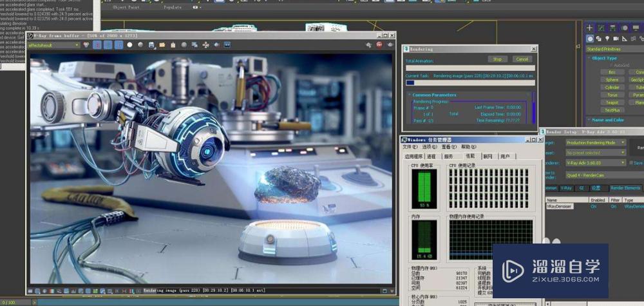The image size is (644, 306).
Task: Switch frame buffer to RGB color view
Action: 86,44
